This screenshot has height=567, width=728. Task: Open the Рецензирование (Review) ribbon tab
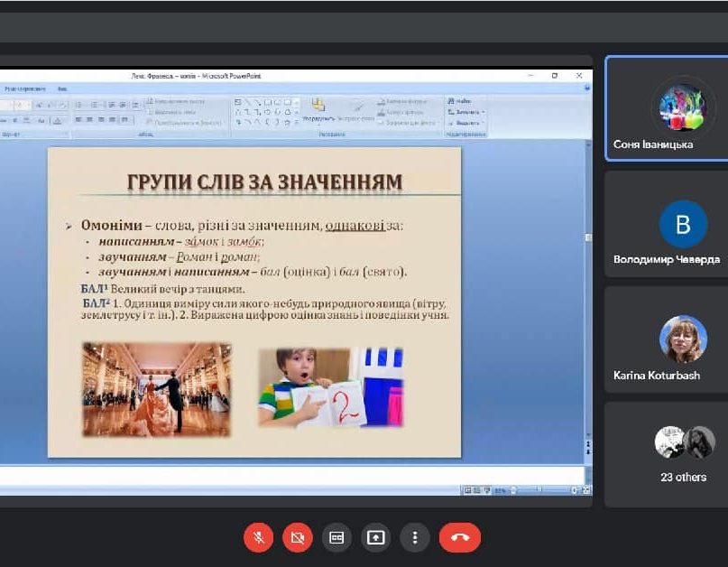coord(22,89)
